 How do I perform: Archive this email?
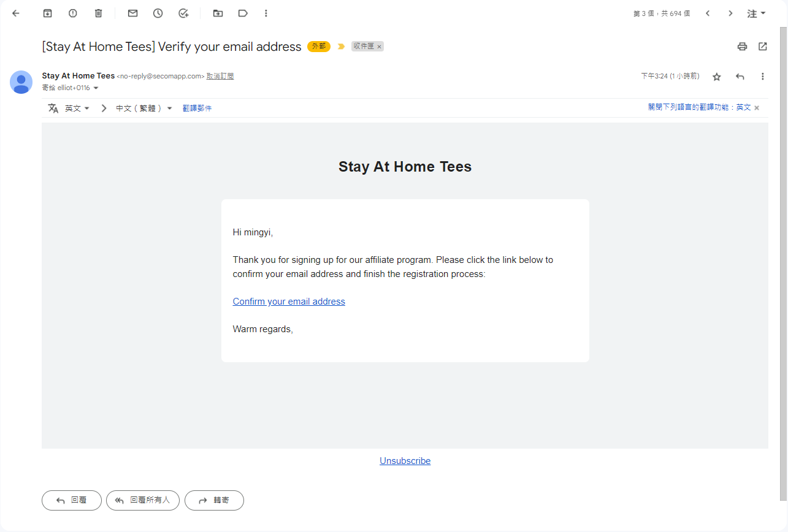tap(47, 13)
